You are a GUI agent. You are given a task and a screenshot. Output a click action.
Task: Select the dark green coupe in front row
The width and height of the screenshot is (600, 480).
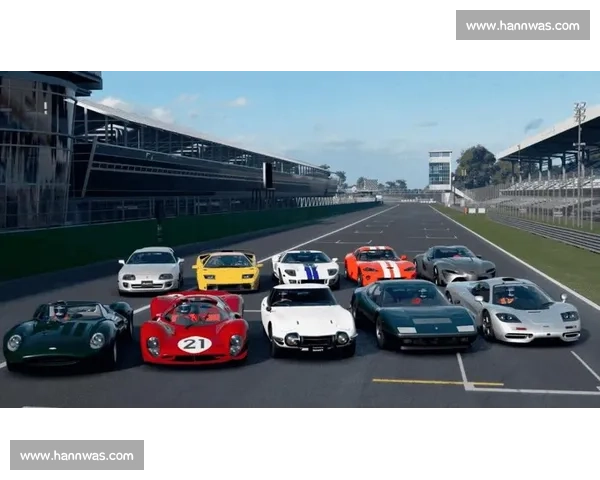(413, 313)
